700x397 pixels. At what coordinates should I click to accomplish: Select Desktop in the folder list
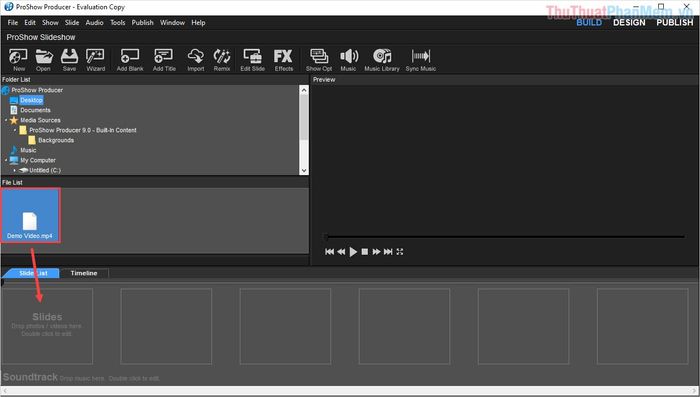[31, 100]
